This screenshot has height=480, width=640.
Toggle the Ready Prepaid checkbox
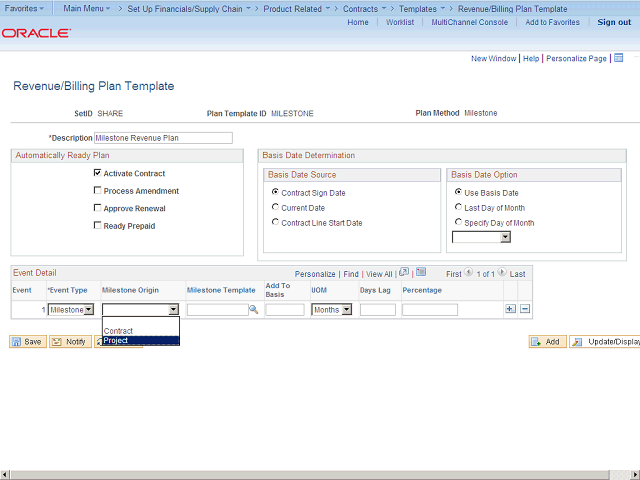(x=97, y=225)
